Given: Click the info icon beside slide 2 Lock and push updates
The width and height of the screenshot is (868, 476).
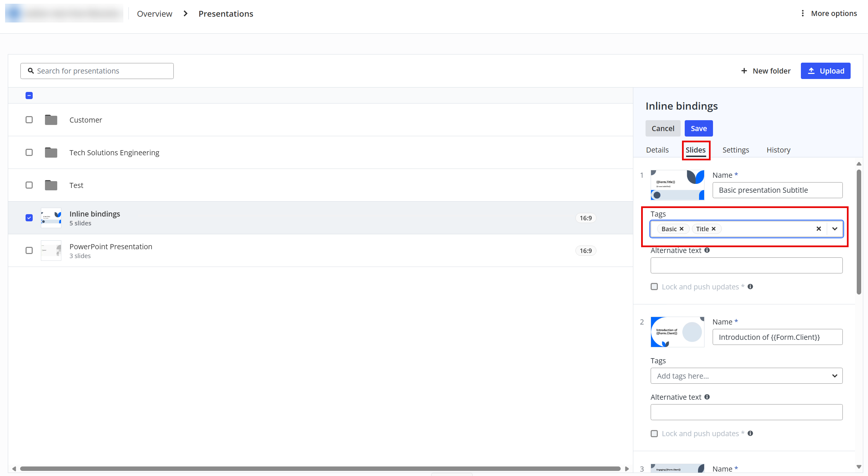Looking at the screenshot, I should point(750,433).
